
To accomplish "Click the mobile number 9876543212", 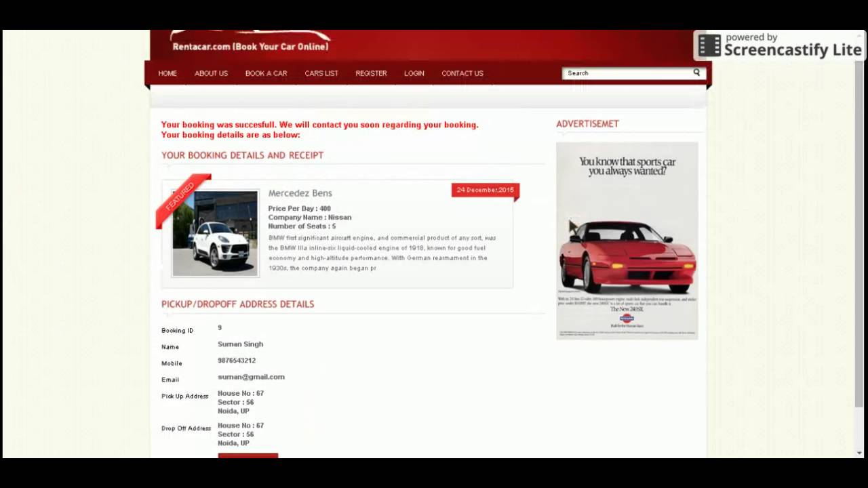I will click(237, 361).
